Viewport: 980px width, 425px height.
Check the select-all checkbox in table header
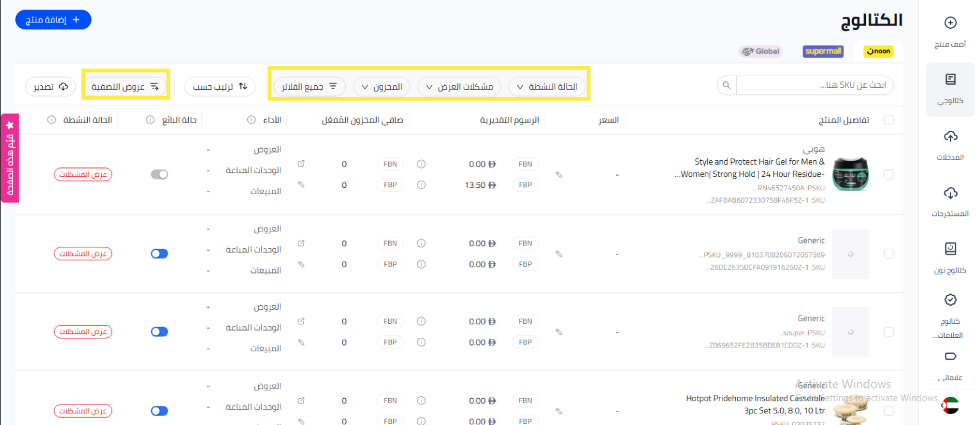(x=888, y=120)
